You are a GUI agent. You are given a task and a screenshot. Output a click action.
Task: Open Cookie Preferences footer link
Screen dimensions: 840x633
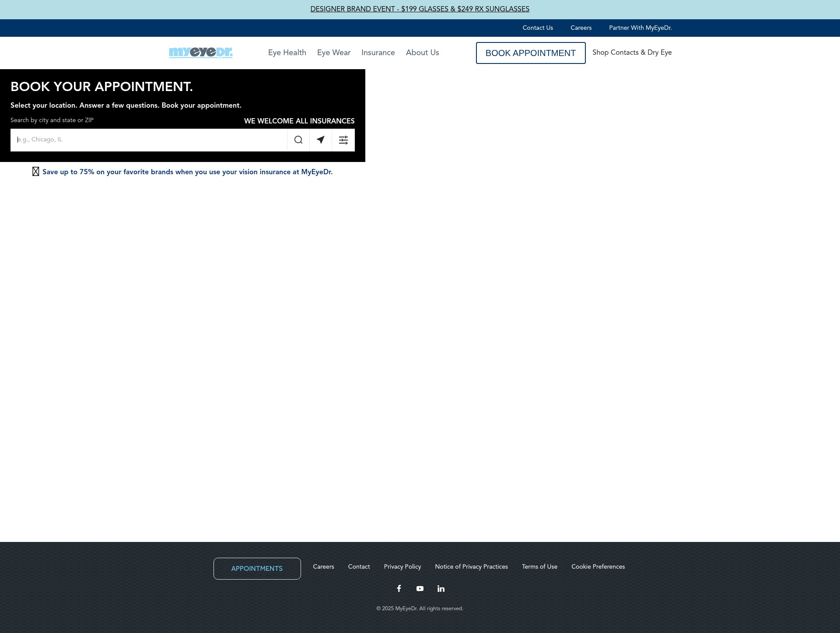598,566
